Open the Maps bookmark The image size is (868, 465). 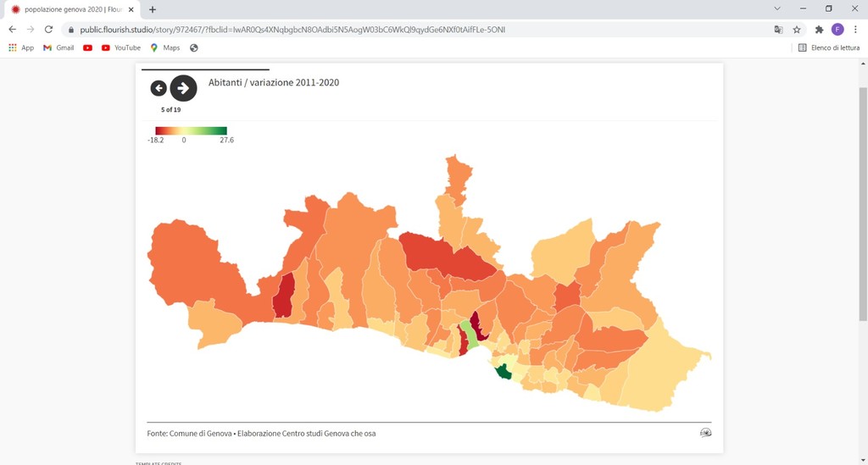pos(165,47)
